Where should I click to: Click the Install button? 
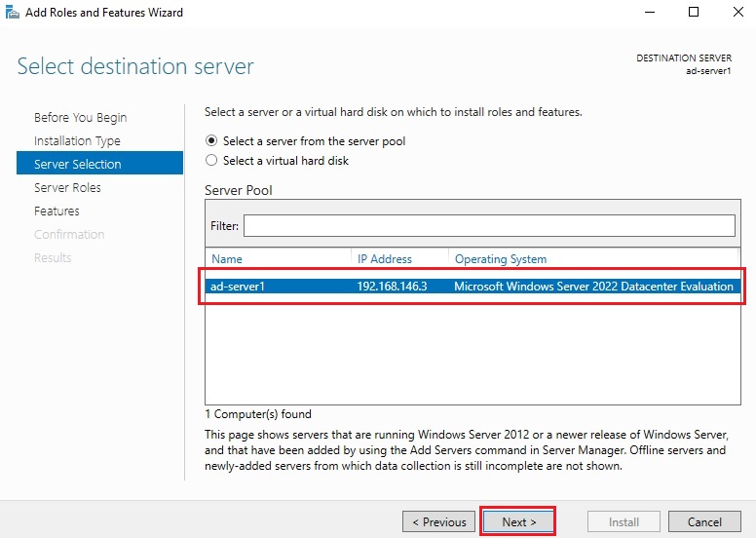[624, 522]
